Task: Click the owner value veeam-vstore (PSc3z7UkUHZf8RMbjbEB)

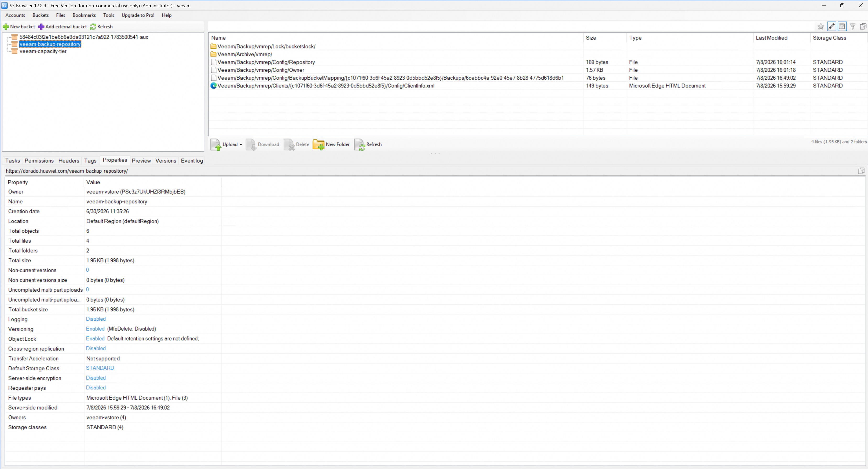Action: pyautogui.click(x=136, y=192)
